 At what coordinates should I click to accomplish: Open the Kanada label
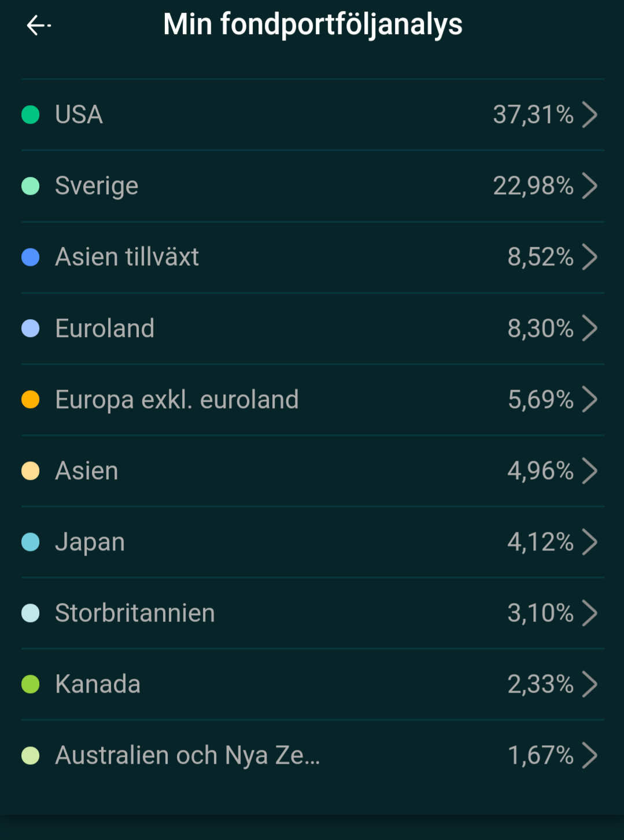98,684
